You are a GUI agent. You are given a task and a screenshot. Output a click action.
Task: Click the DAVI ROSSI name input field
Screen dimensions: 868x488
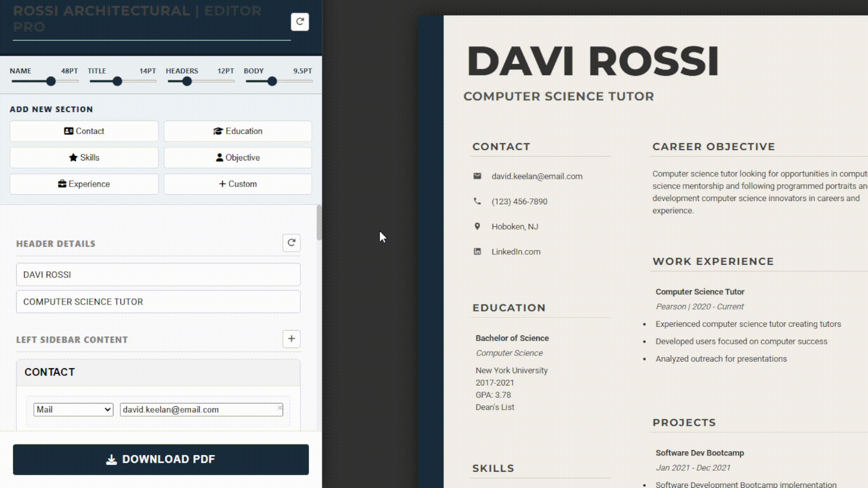158,275
